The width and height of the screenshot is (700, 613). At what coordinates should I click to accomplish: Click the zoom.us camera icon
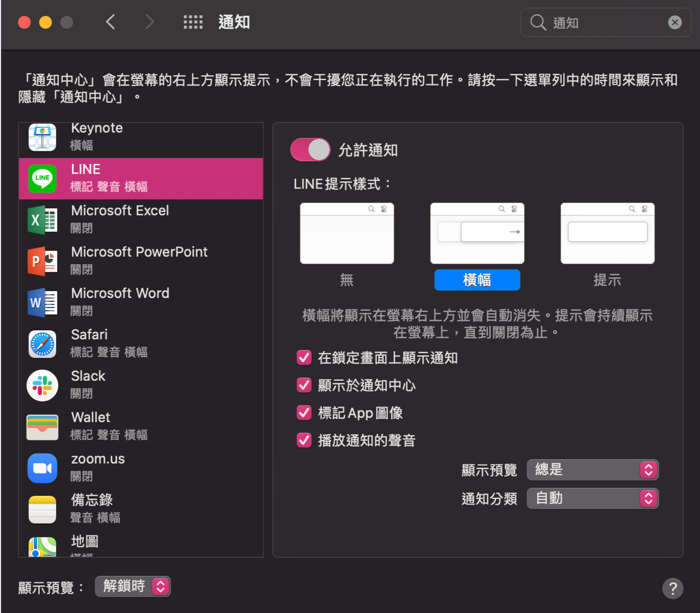42,469
